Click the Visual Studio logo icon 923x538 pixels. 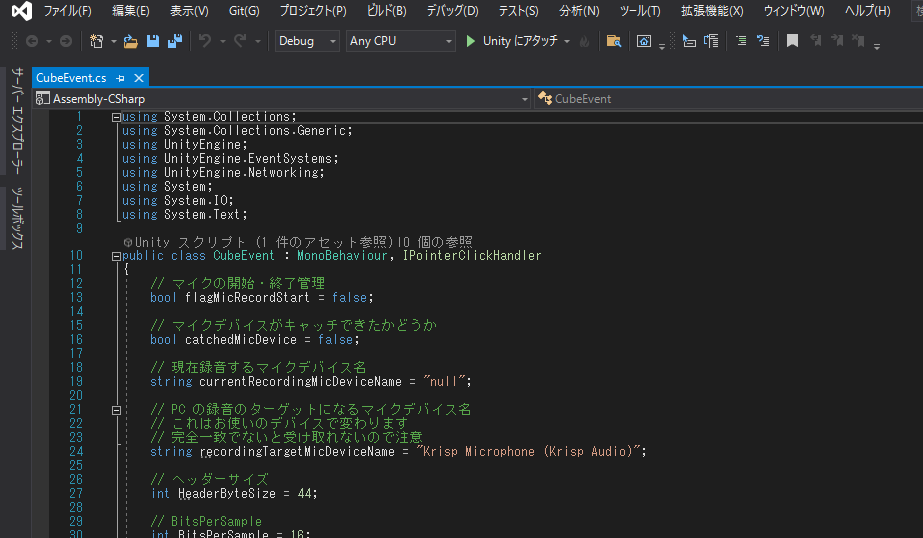click(x=22, y=11)
